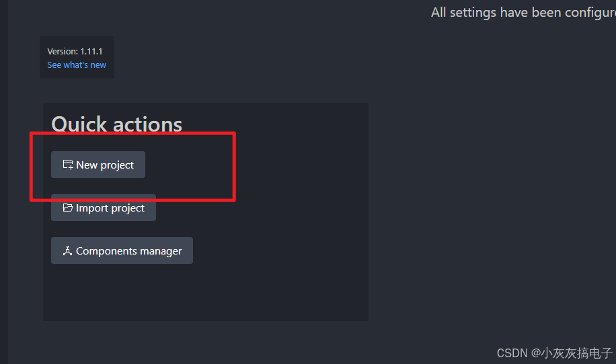
Task: Select the word 'new' in See what's new
Action: coord(98,65)
